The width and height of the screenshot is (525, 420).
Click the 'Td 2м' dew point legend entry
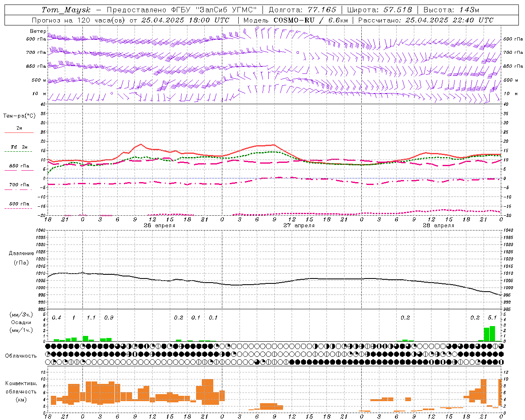19,147
